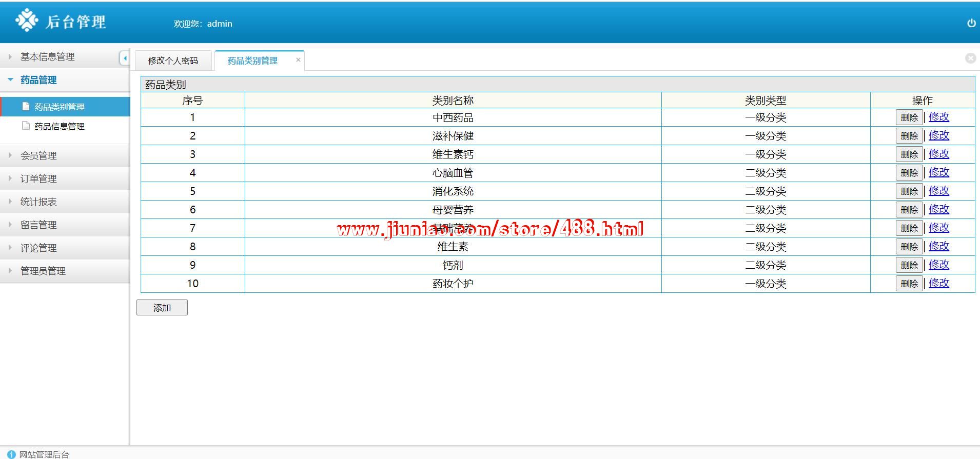
Task: Expand the 留言管理 menu
Action: pos(65,225)
